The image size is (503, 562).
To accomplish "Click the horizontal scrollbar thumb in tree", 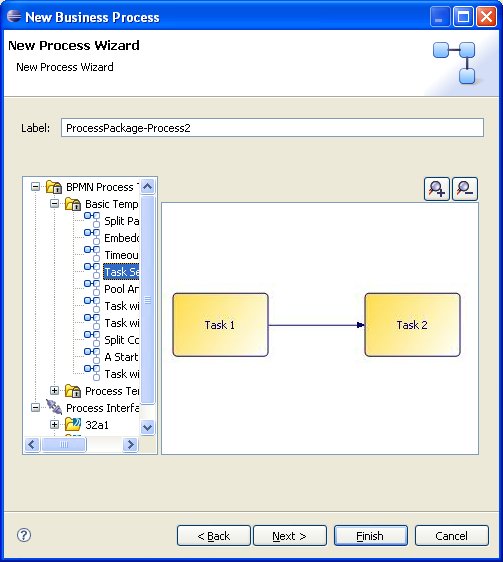I will point(63,444).
